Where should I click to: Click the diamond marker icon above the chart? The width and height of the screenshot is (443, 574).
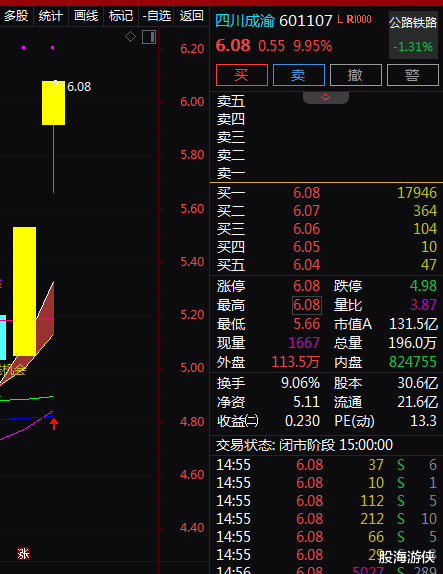[x=130, y=37]
